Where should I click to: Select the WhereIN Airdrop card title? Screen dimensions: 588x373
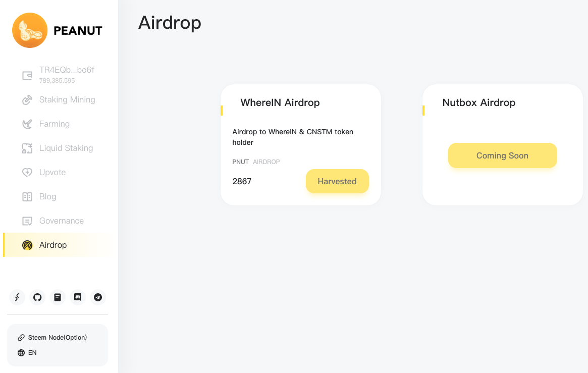click(x=280, y=103)
